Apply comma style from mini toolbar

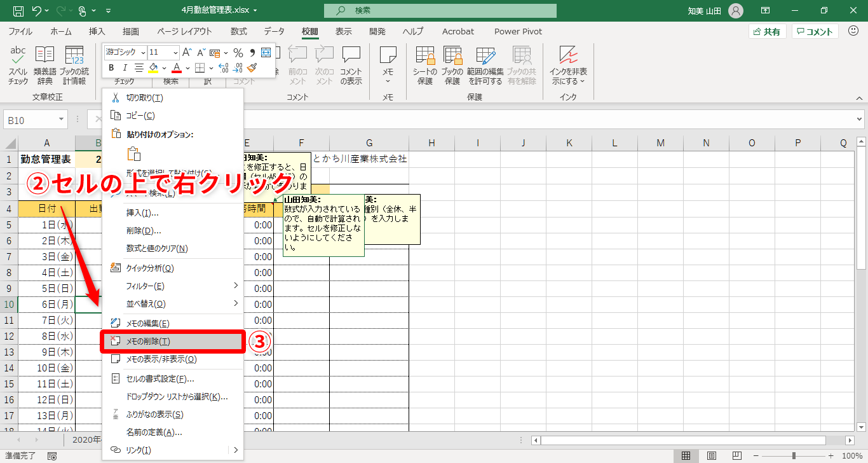tap(252, 52)
